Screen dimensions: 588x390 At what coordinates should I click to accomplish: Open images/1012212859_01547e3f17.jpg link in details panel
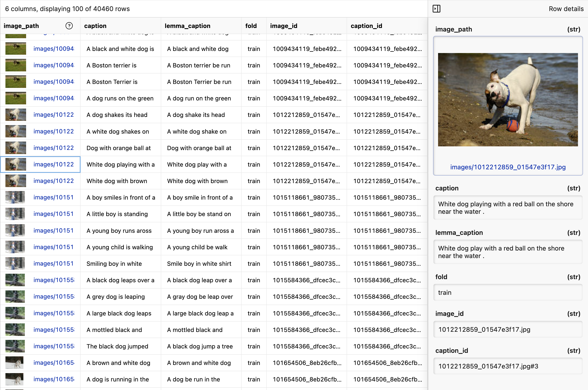tap(508, 167)
